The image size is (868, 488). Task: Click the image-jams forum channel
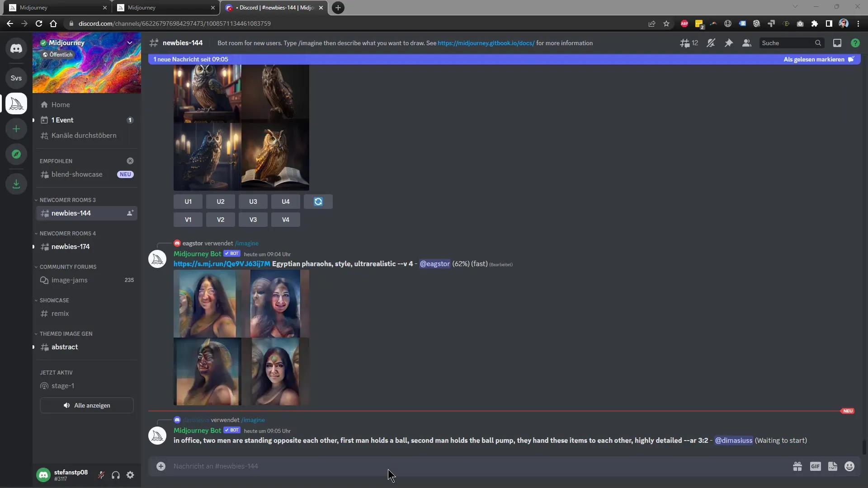pyautogui.click(x=69, y=280)
